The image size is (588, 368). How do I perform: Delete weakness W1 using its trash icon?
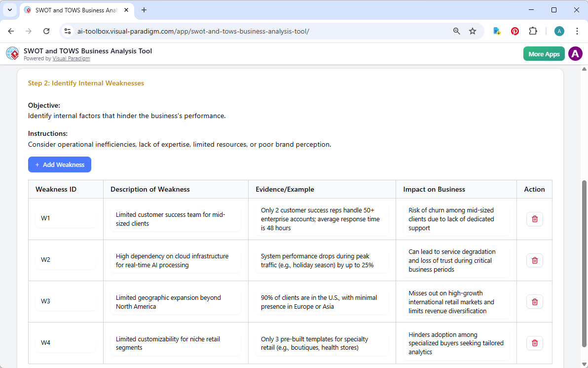tap(534, 219)
